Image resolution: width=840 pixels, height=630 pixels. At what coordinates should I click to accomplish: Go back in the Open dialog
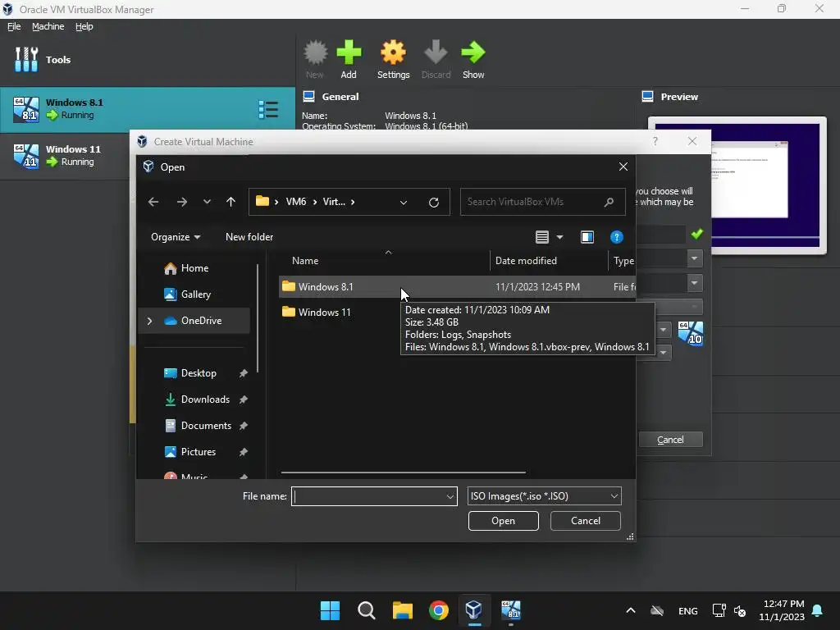point(153,202)
